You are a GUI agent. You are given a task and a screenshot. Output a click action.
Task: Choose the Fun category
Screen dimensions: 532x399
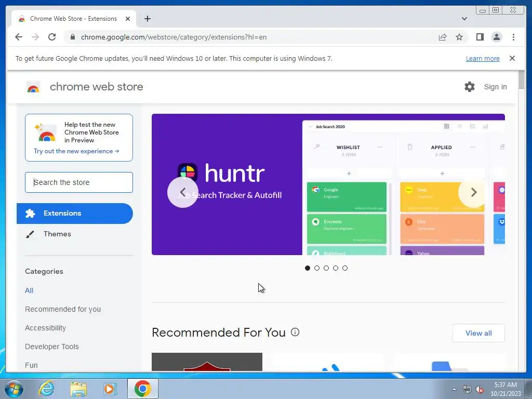(31, 365)
